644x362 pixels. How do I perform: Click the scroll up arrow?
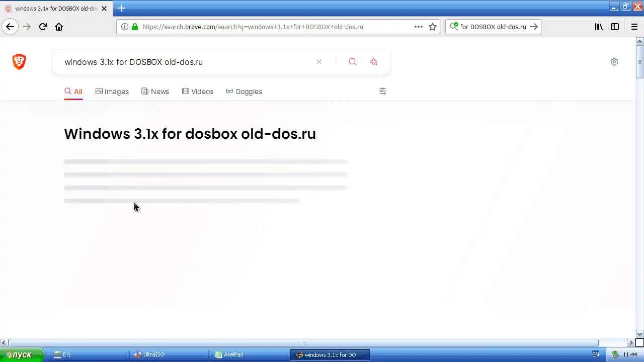tap(640, 41)
